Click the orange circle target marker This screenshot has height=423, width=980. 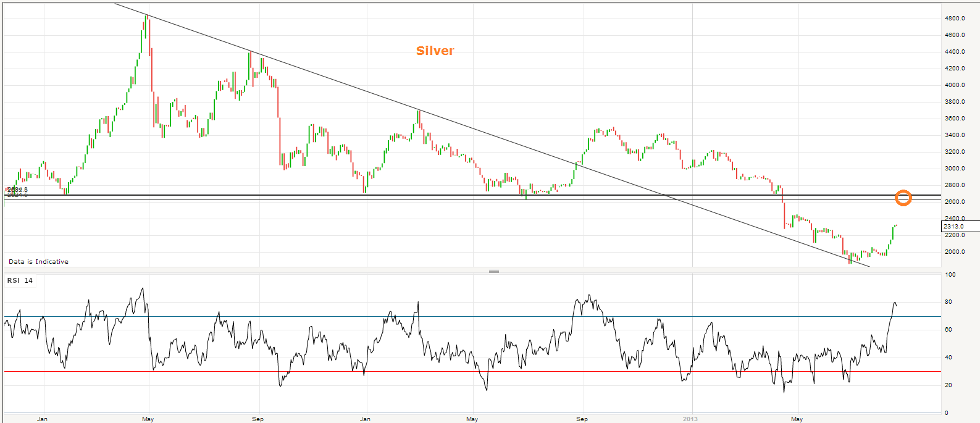(x=903, y=198)
